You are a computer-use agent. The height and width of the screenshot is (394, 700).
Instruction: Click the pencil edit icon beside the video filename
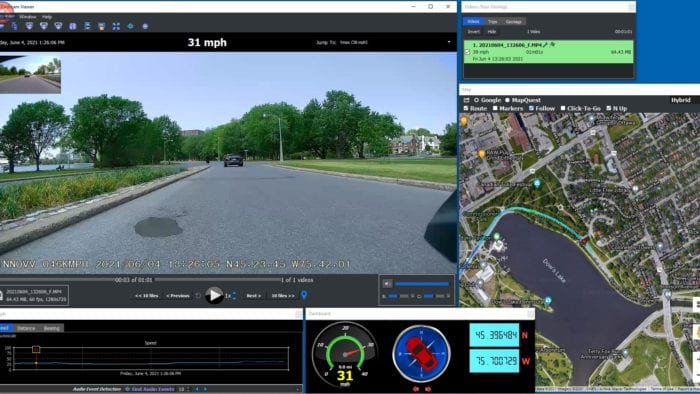point(545,45)
